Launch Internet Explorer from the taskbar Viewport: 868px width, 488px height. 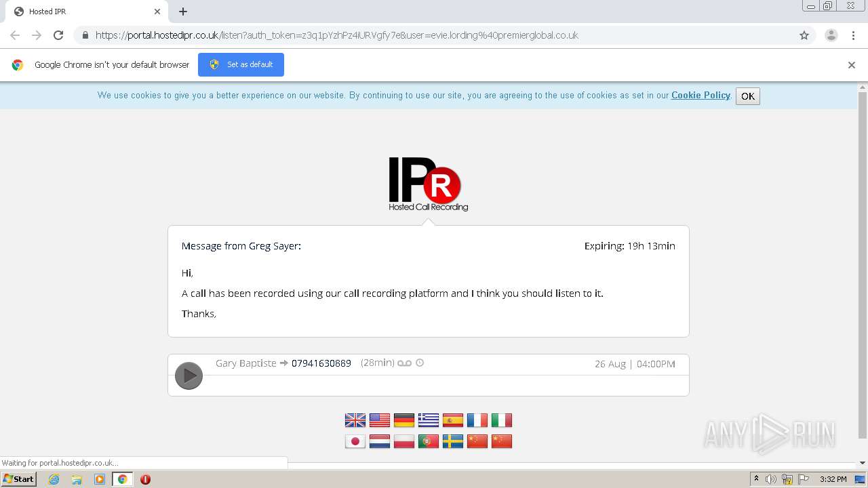pos(54,479)
